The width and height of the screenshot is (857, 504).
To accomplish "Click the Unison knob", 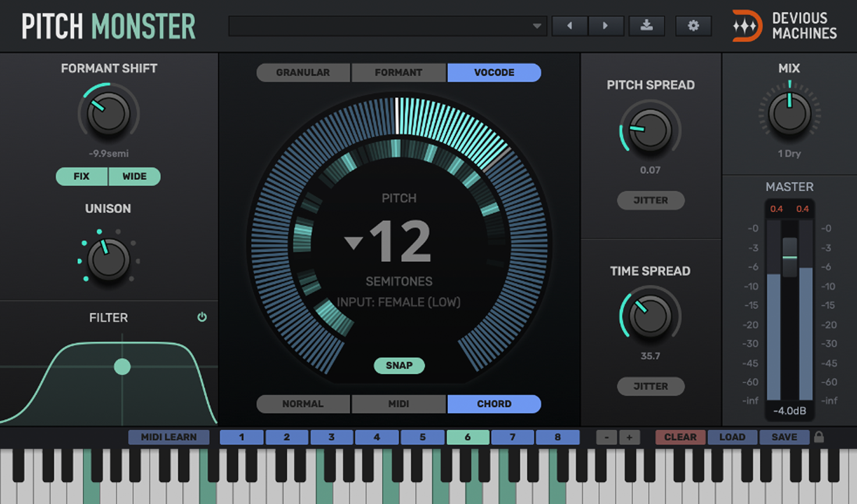I will [108, 259].
